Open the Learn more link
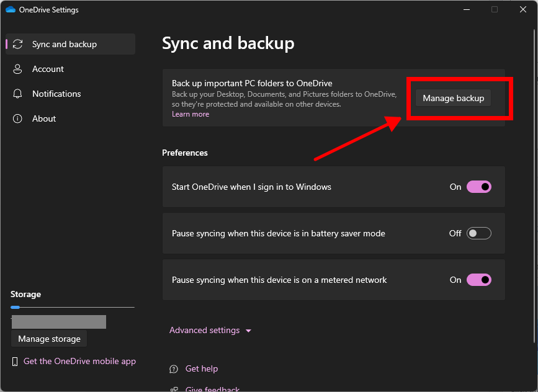The width and height of the screenshot is (538, 392). [191, 114]
